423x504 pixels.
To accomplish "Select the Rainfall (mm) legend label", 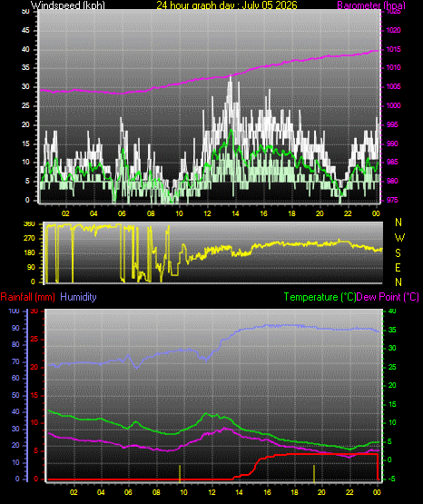I will coord(27,297).
